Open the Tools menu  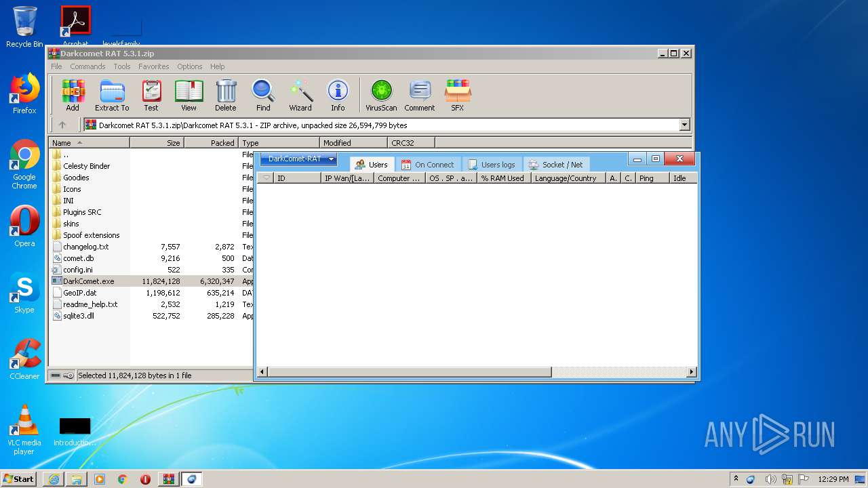click(x=122, y=66)
